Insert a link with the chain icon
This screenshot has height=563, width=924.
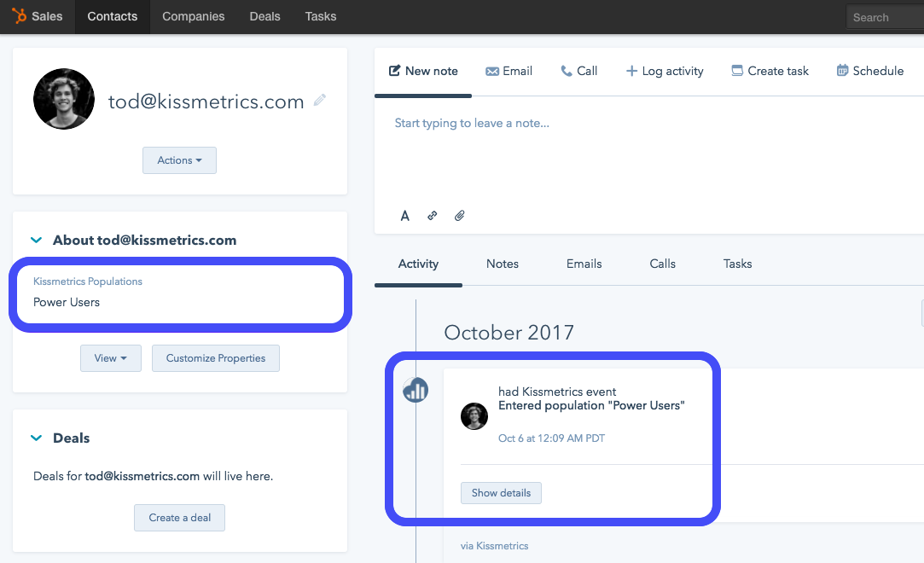[x=432, y=216]
